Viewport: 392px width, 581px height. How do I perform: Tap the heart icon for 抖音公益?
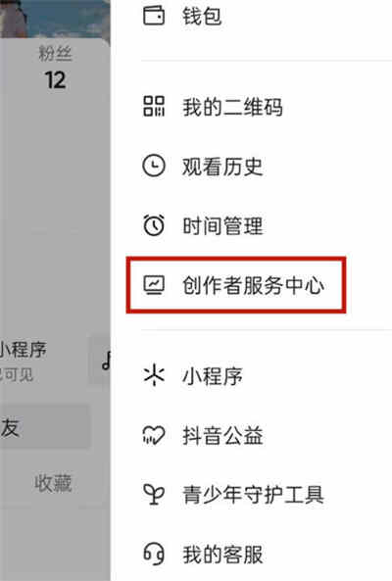[x=154, y=435]
